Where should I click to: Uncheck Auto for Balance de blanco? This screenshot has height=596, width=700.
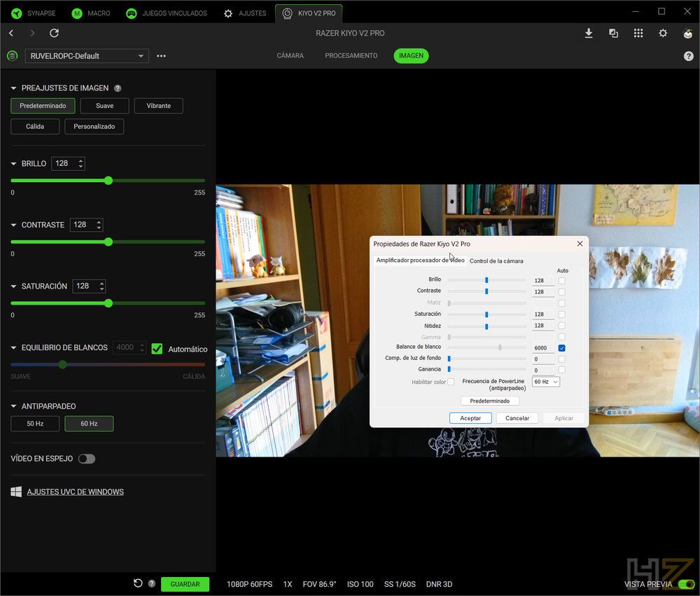pos(561,348)
